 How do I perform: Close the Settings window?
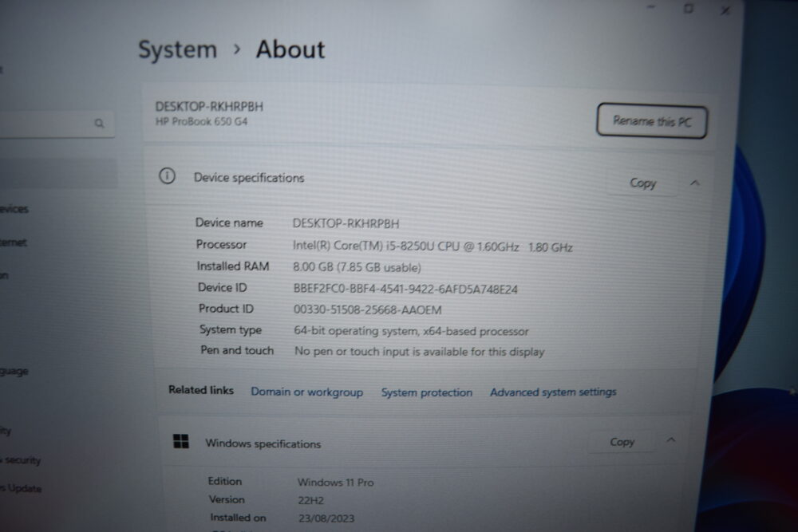coord(725,10)
